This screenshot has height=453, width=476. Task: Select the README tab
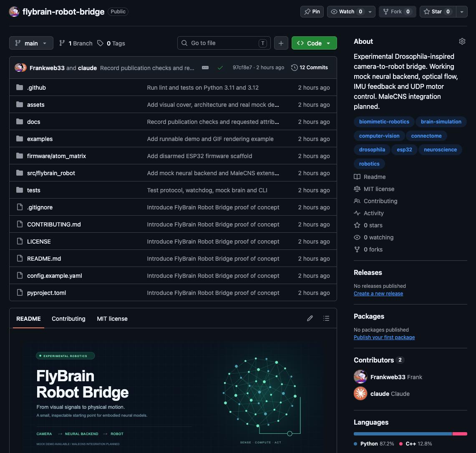(28, 319)
